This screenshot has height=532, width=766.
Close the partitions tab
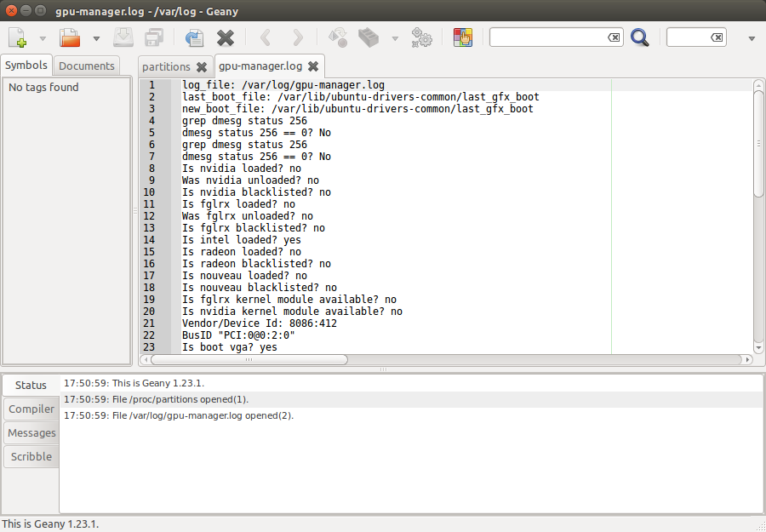click(201, 67)
